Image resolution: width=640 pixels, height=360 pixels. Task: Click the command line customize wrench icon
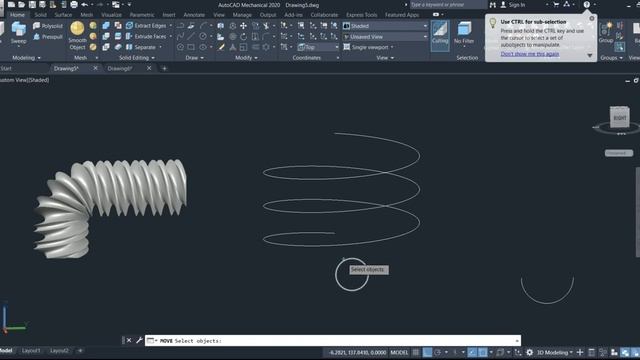click(x=139, y=340)
